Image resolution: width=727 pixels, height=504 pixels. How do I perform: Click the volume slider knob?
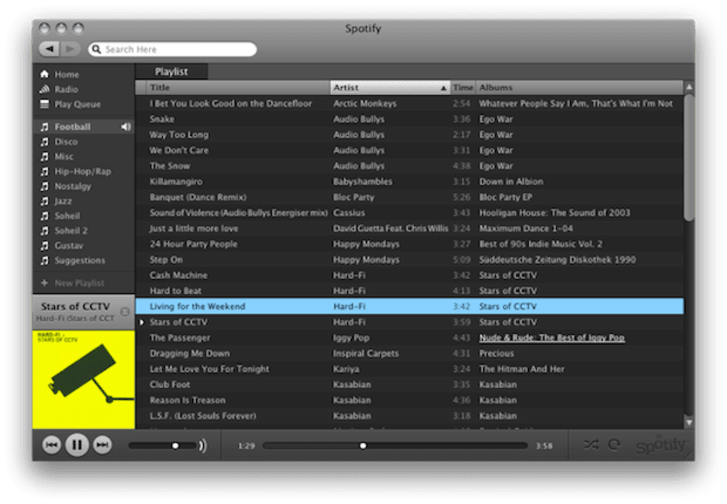[175, 446]
